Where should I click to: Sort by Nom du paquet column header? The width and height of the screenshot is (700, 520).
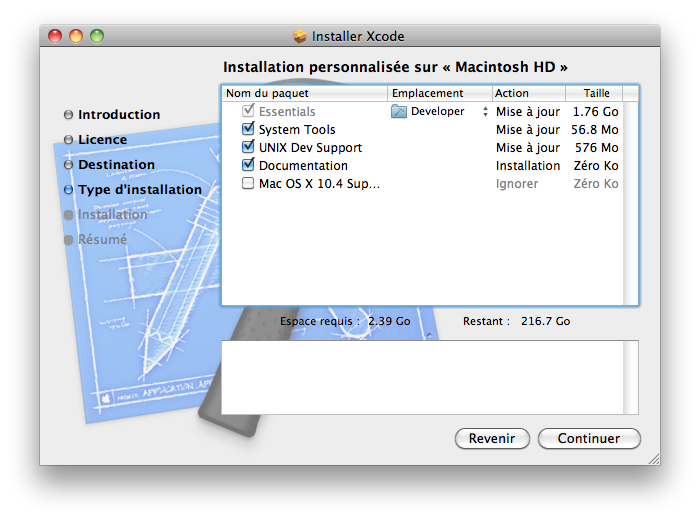(x=304, y=93)
